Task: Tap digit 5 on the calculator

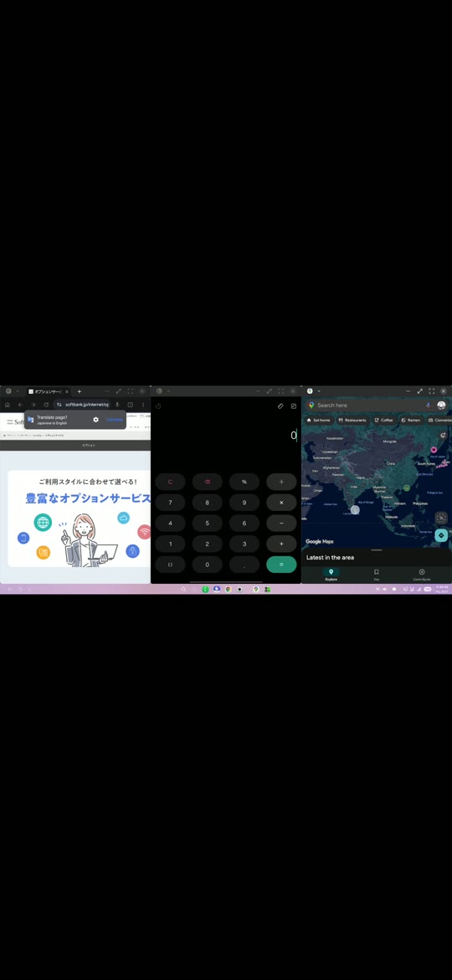Action: pos(208,524)
